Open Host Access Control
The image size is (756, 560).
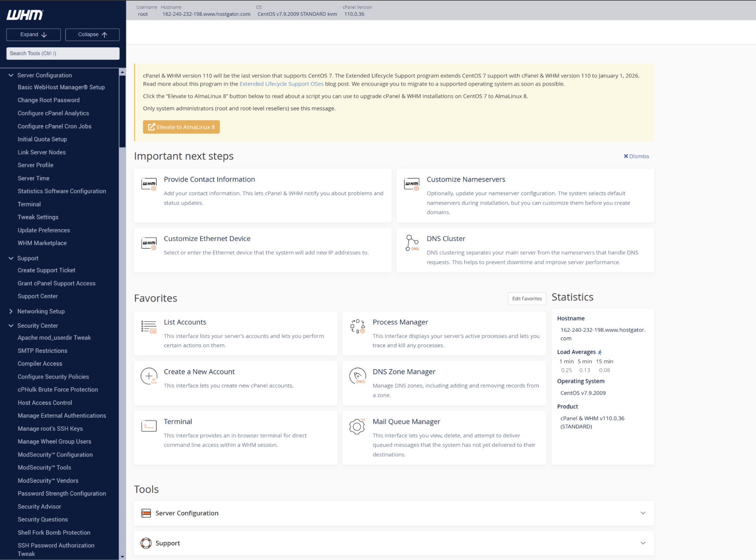tap(45, 403)
